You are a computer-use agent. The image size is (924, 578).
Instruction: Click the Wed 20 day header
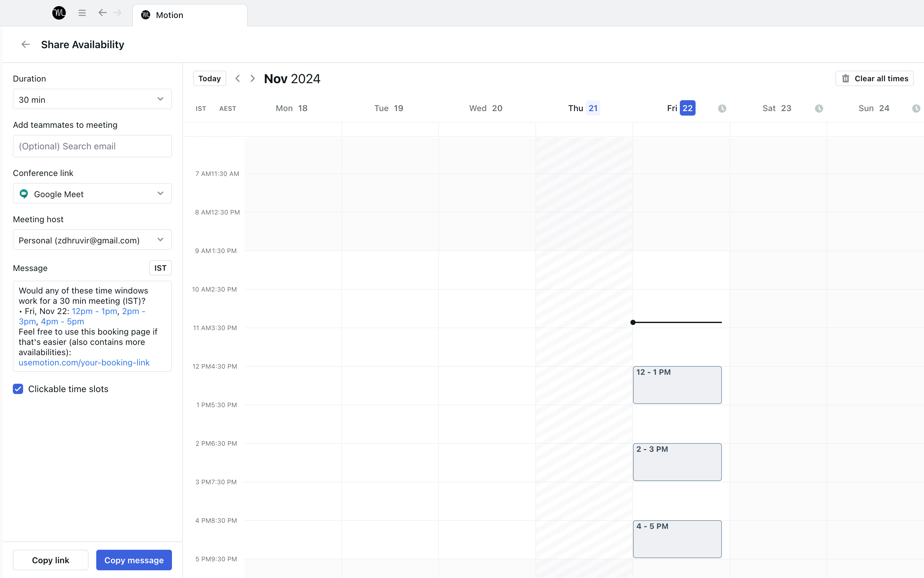coord(486,108)
